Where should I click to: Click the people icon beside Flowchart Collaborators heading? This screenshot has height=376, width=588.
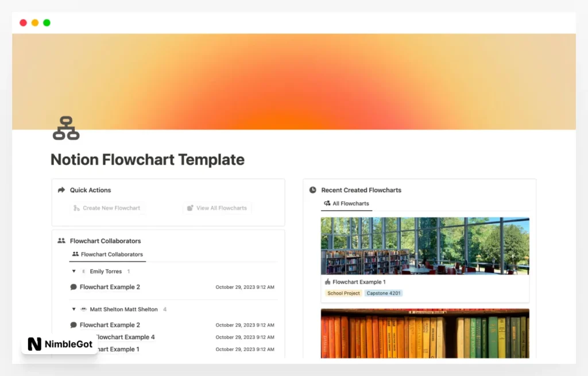[61, 241]
